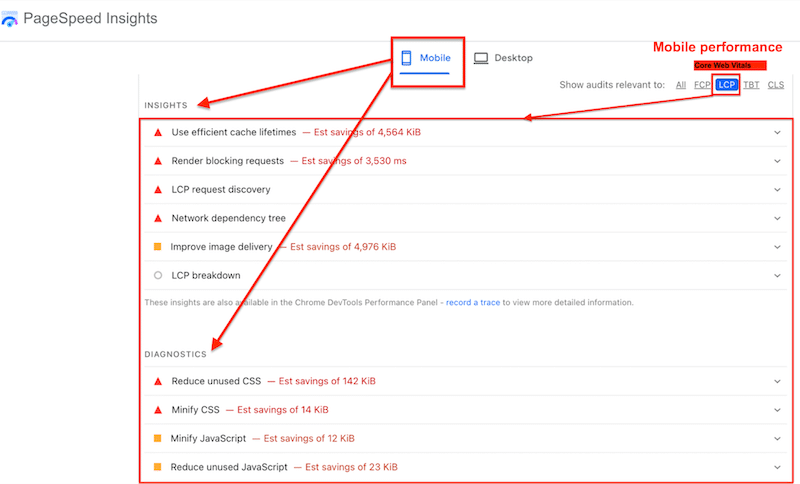The width and height of the screenshot is (800, 484).
Task: Click Minify CSS label
Action: [x=195, y=410]
